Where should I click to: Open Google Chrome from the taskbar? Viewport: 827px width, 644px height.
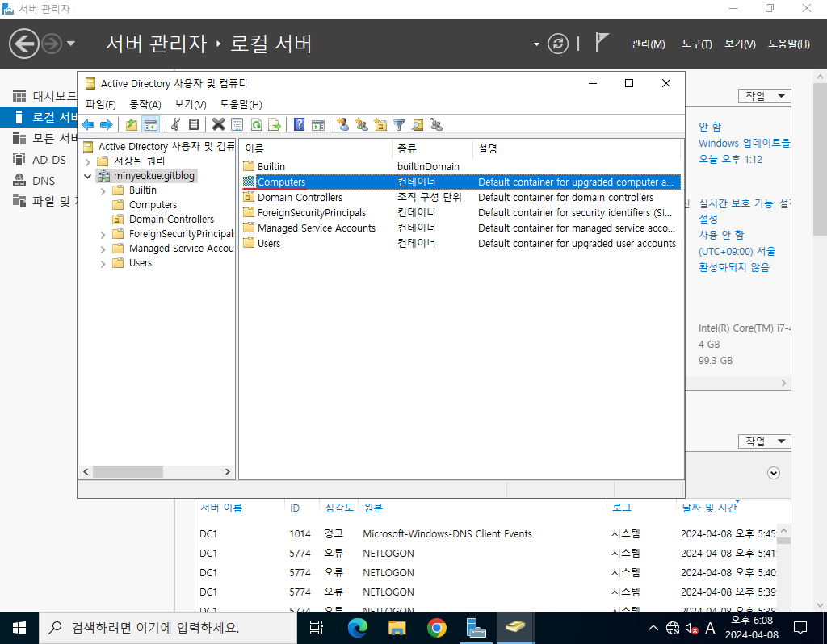point(436,628)
